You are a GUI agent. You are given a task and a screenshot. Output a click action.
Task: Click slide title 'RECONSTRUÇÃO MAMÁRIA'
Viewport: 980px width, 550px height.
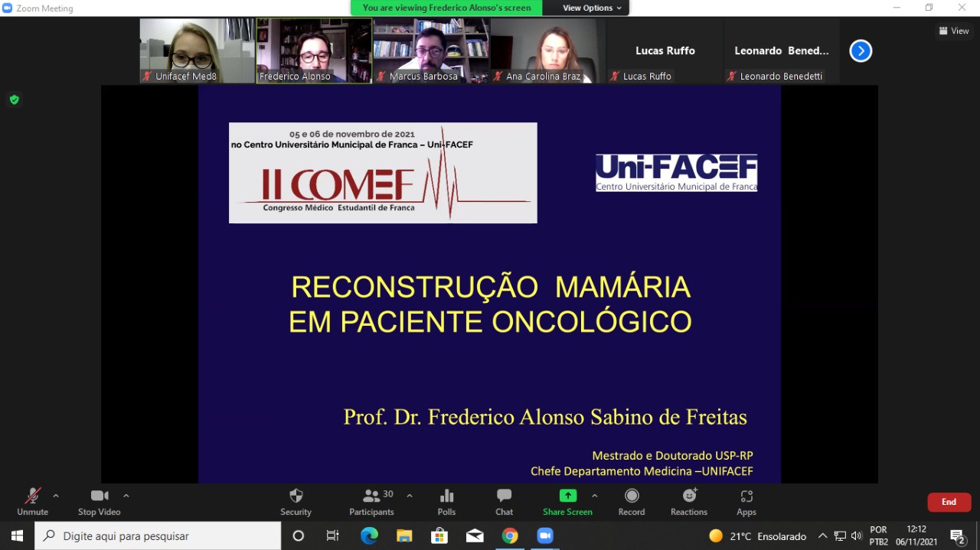[491, 287]
